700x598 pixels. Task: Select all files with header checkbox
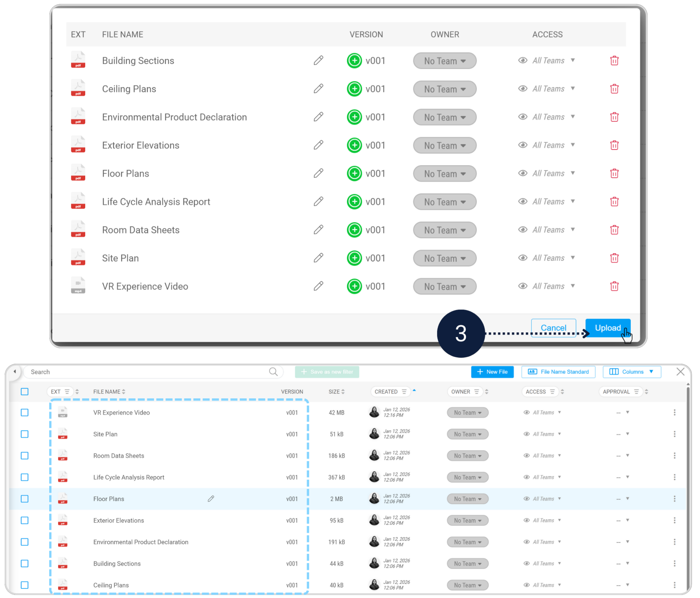(x=25, y=392)
